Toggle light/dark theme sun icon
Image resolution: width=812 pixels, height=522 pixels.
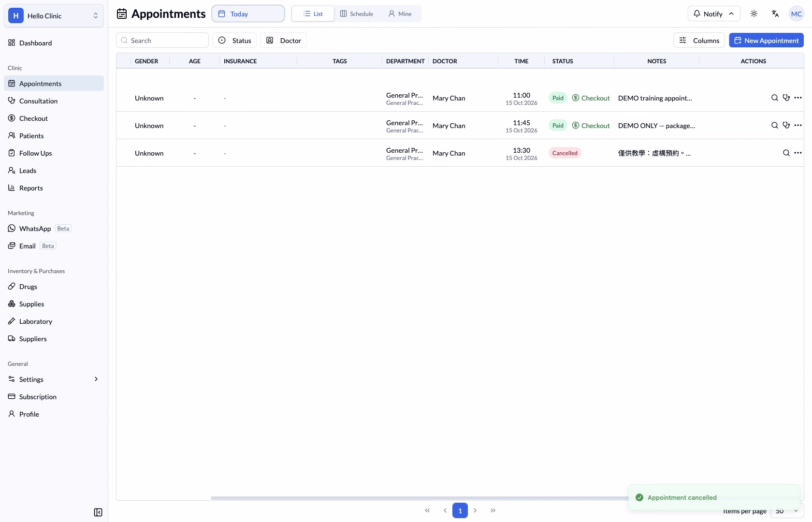point(754,14)
